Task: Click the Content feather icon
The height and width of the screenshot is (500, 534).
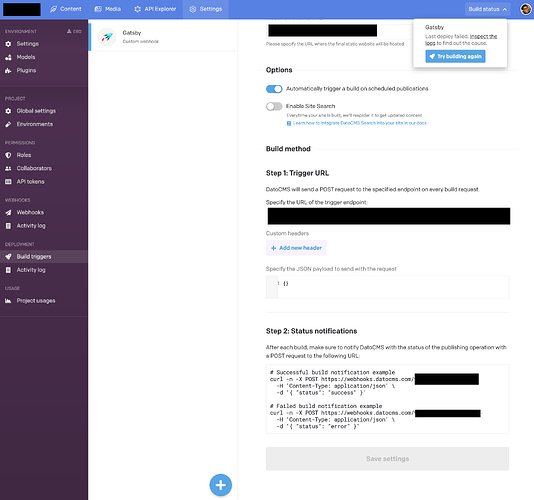Action: [x=53, y=9]
